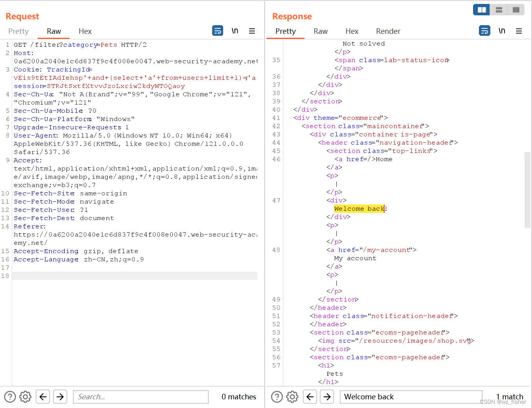
Task: Toggle non-printable characters in the Response editor
Action: [502, 30]
